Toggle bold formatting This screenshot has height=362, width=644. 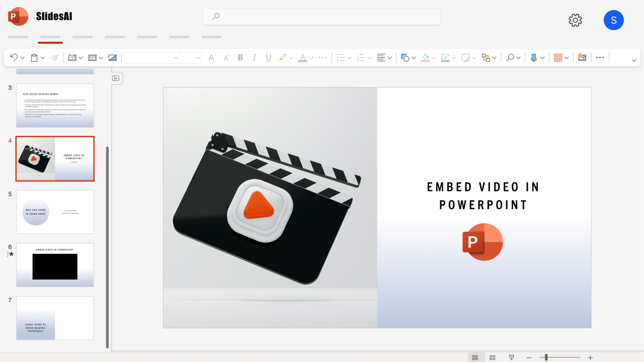[240, 57]
